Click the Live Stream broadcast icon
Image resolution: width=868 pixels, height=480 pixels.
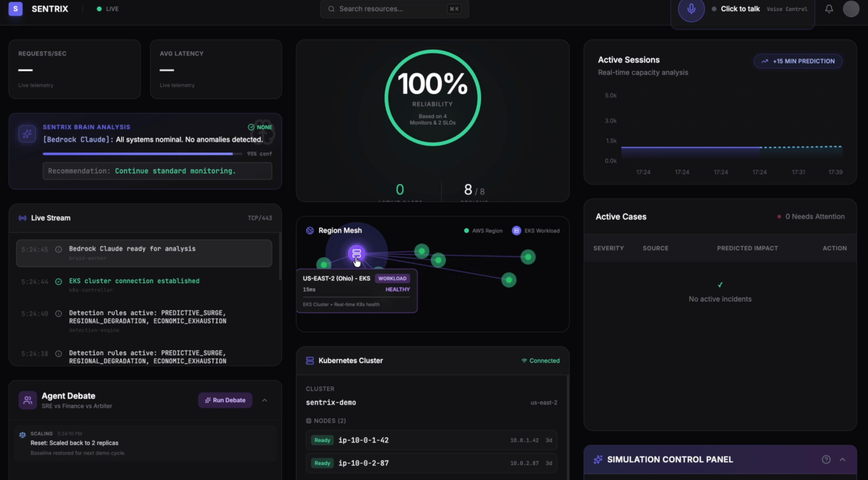[23, 218]
